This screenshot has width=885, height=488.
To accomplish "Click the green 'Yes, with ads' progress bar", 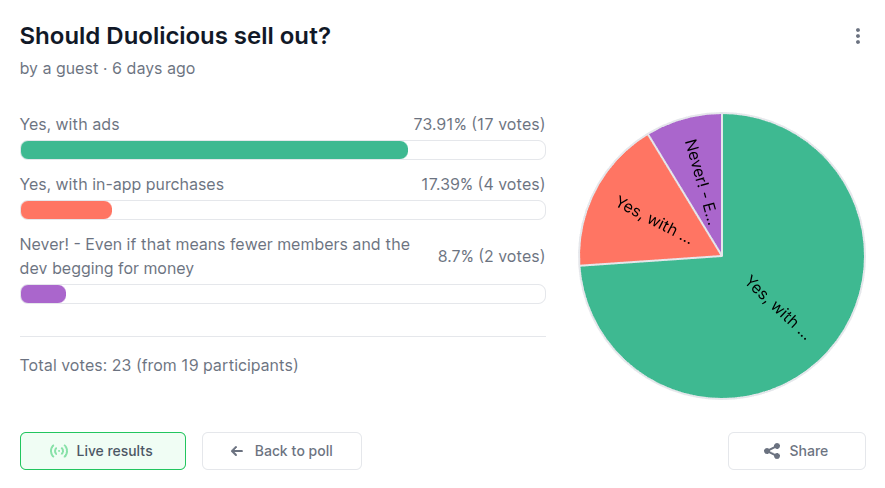I will [x=214, y=150].
